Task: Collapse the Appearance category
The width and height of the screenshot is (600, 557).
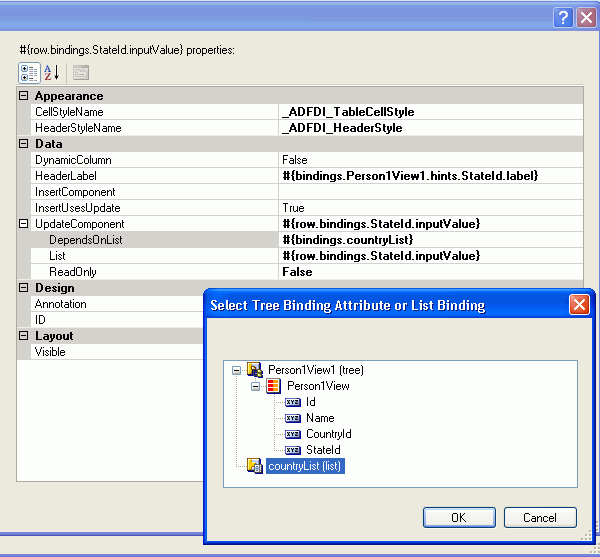Action: coord(24,96)
